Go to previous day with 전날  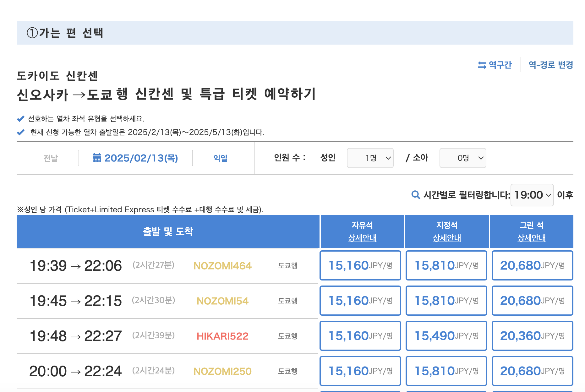click(51, 158)
